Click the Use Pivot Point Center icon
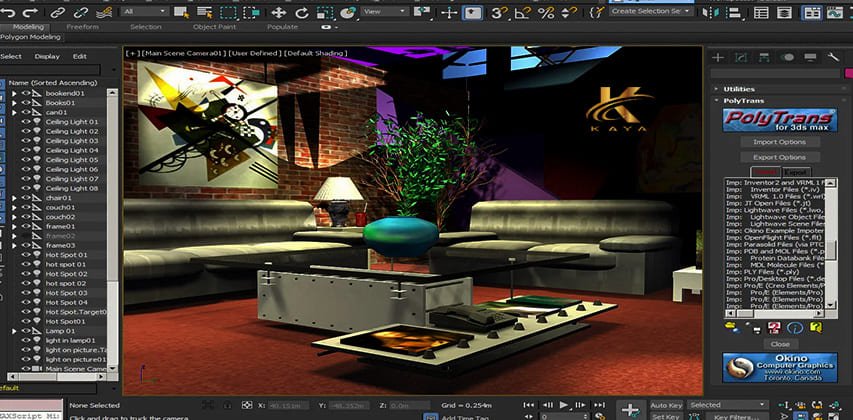The width and height of the screenshot is (853, 420). coord(422,12)
